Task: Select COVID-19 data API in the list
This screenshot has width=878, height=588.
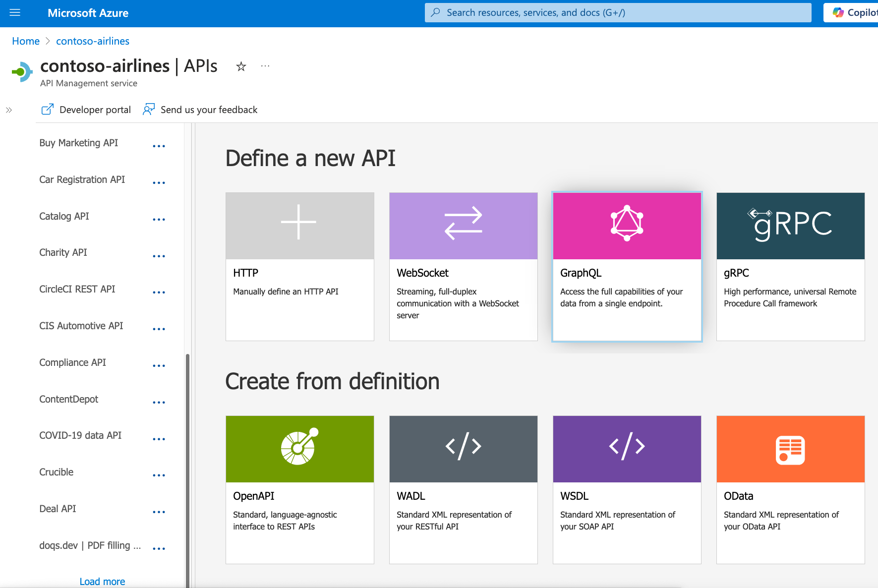Action: (80, 435)
